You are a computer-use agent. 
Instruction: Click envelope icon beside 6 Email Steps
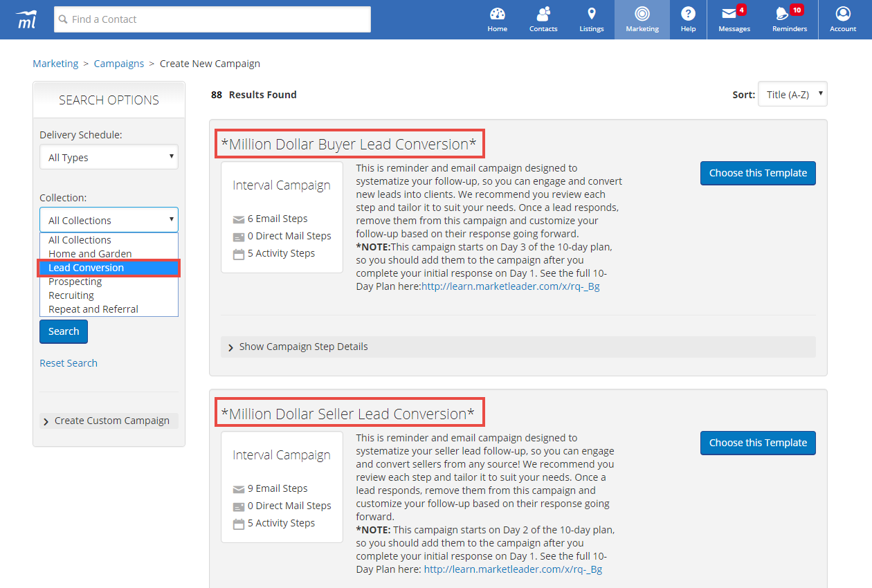point(239,219)
